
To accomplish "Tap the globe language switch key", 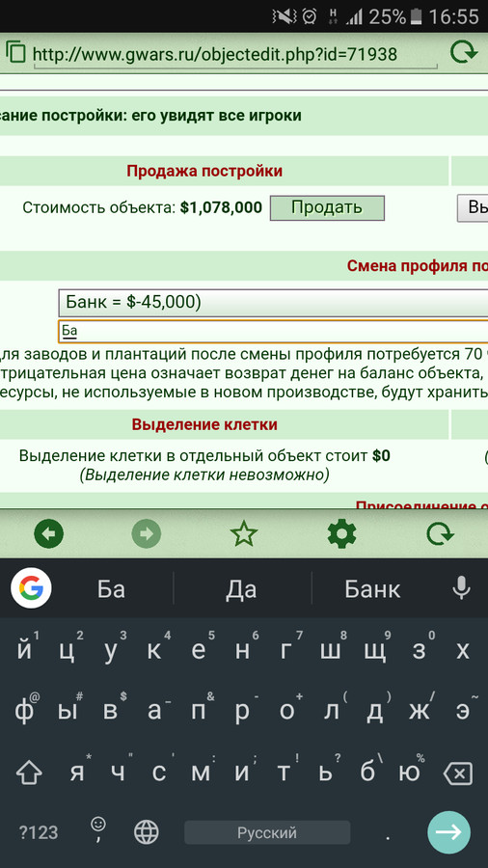I will tap(147, 832).
